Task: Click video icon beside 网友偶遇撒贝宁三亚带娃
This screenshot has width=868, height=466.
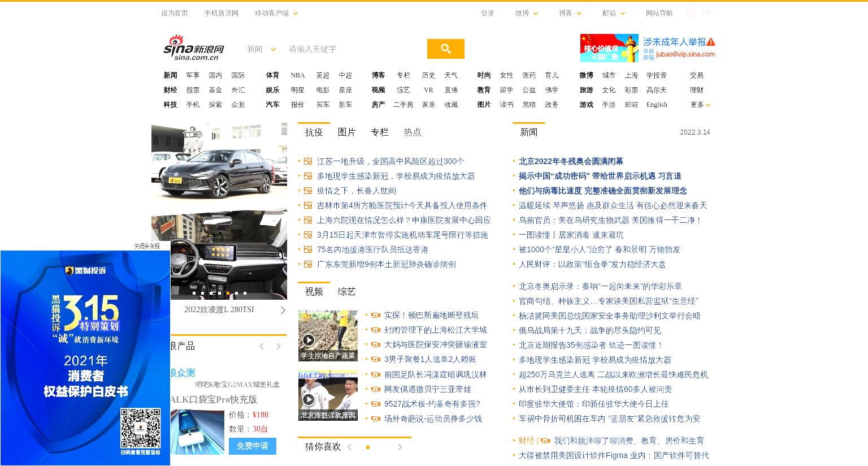Action: pos(376,389)
